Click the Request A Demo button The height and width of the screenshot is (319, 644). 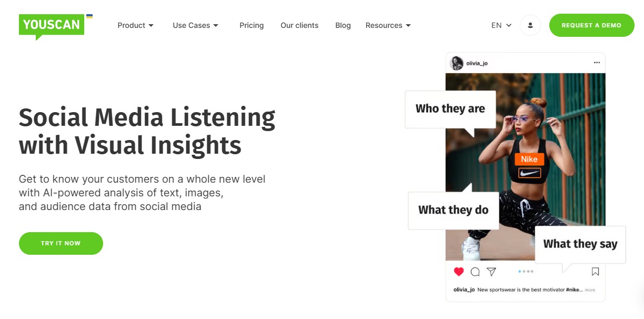[591, 25]
